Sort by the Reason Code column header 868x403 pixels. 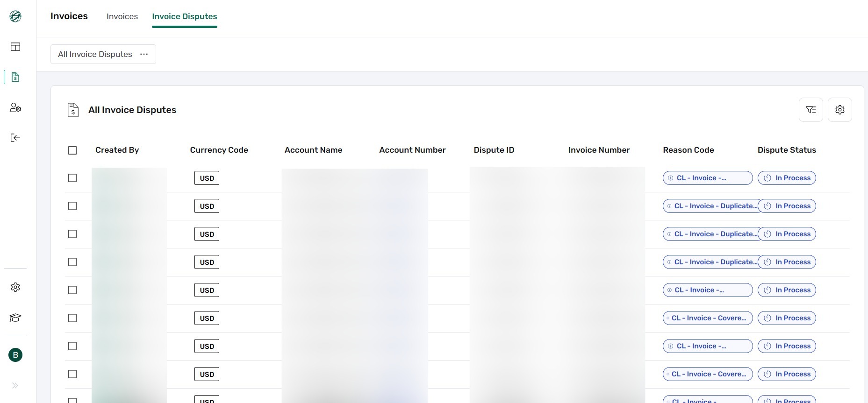coord(689,150)
